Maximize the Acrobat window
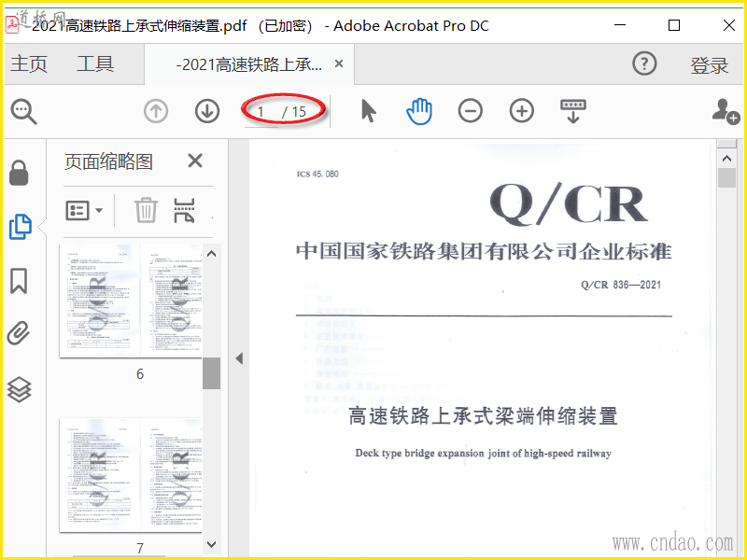This screenshot has height=560, width=747. click(674, 25)
